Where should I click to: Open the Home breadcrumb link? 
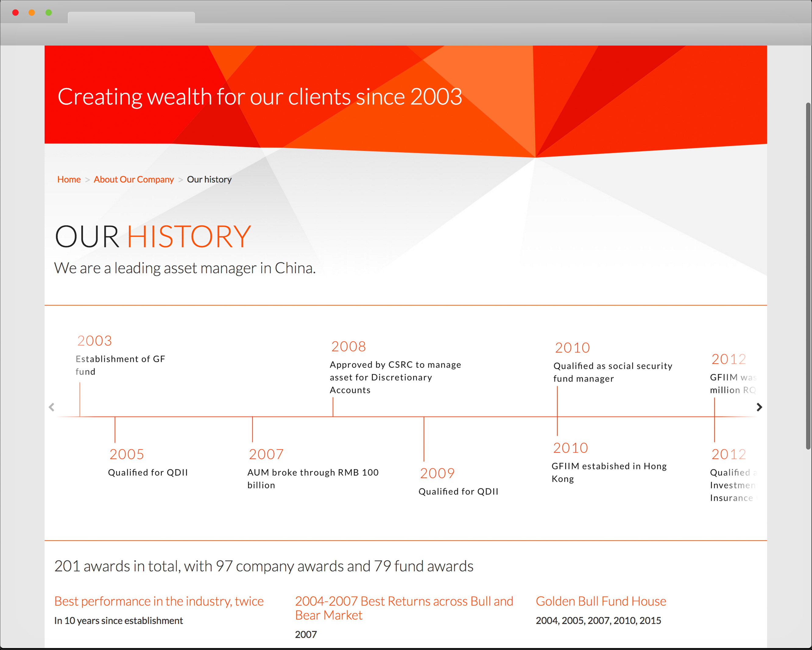pyautogui.click(x=69, y=179)
